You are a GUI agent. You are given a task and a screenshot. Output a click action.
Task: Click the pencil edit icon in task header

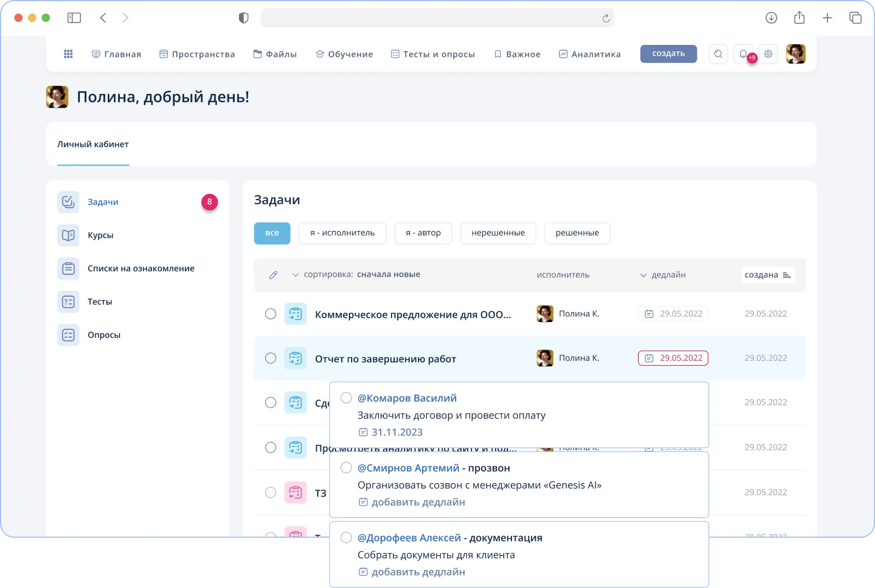273,275
